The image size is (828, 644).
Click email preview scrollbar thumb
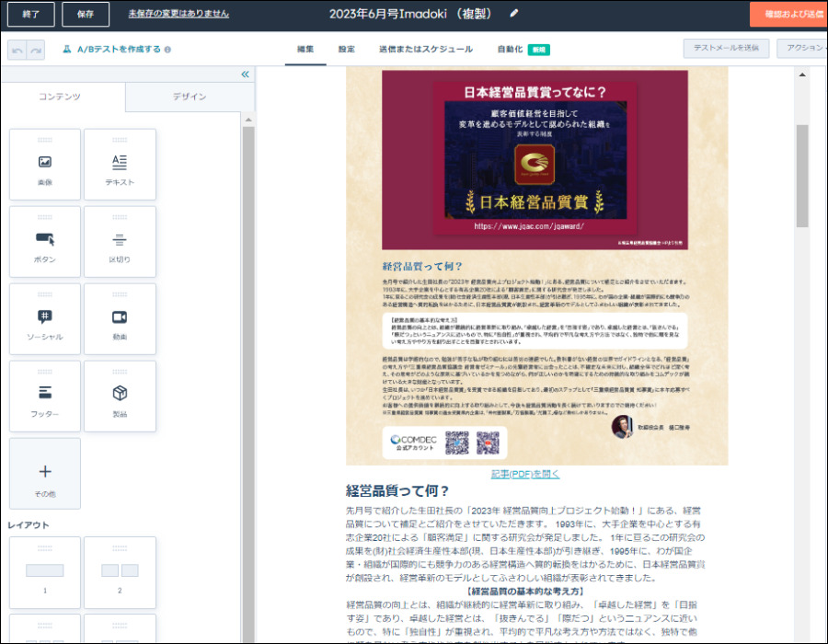[802, 176]
